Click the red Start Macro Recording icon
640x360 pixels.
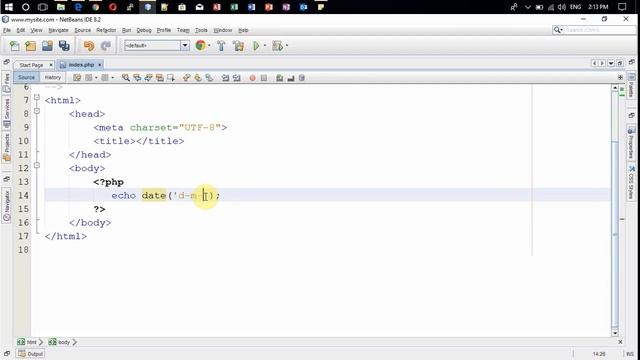(253, 78)
